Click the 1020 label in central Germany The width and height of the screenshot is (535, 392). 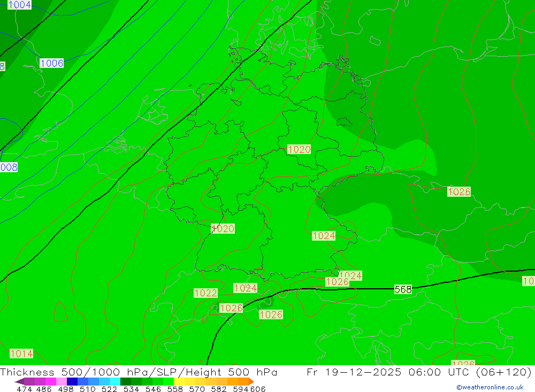[299, 149]
